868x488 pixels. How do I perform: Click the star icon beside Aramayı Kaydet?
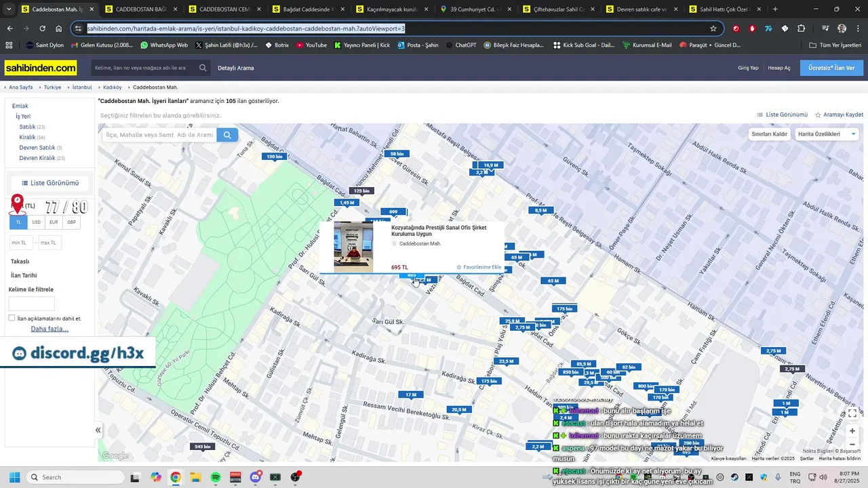tap(818, 115)
